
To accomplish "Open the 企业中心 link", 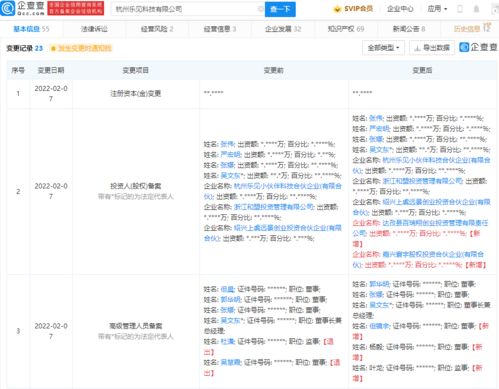I will point(400,9).
